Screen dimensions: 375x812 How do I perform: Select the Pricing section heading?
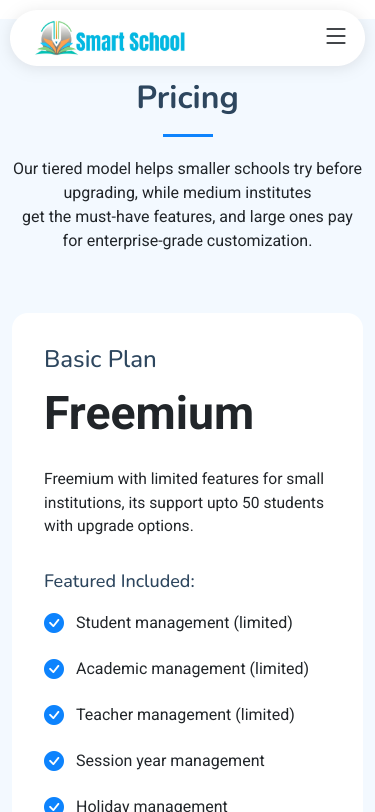tap(188, 97)
